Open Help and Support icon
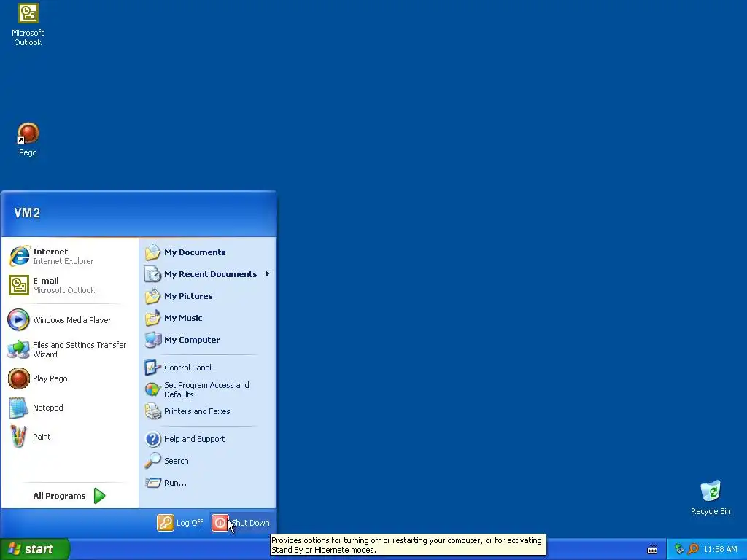Screen dimensions: 747x560 click(x=153, y=439)
